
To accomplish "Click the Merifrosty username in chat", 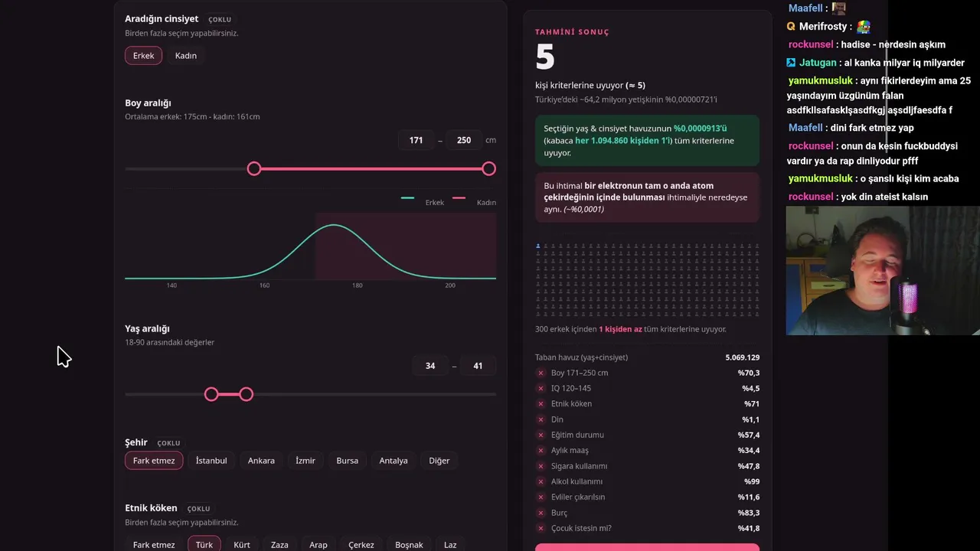I will point(823,27).
